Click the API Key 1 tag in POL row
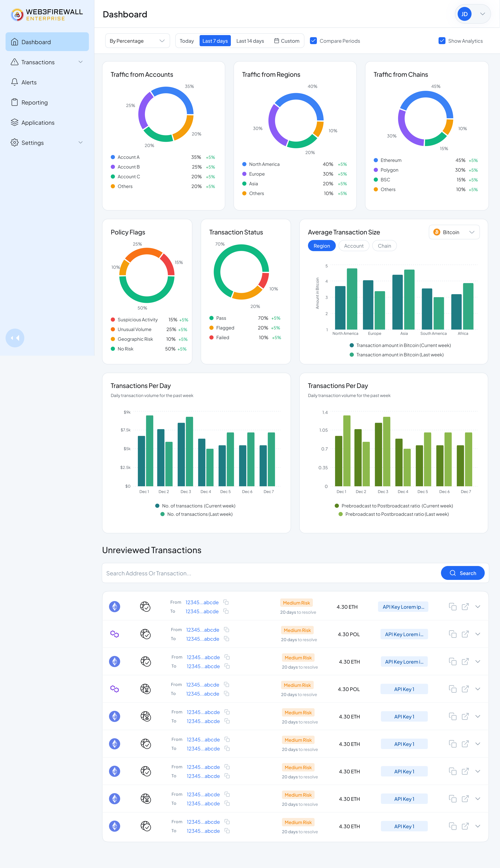Viewport: 500px width, 868px height. pos(404,689)
